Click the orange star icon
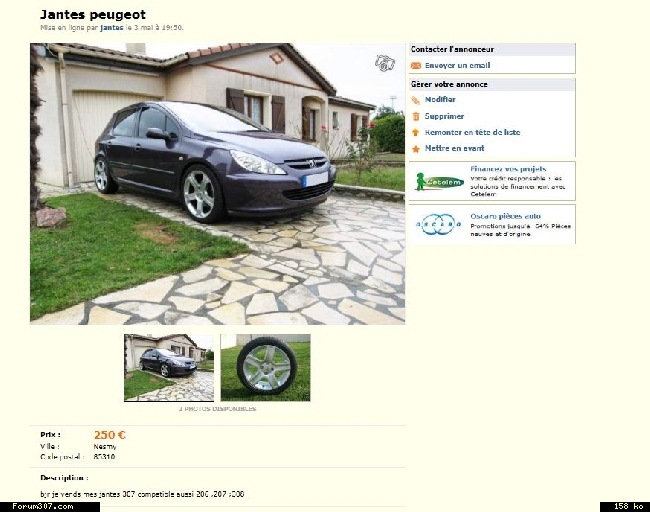This screenshot has height=512, width=650. point(415,149)
